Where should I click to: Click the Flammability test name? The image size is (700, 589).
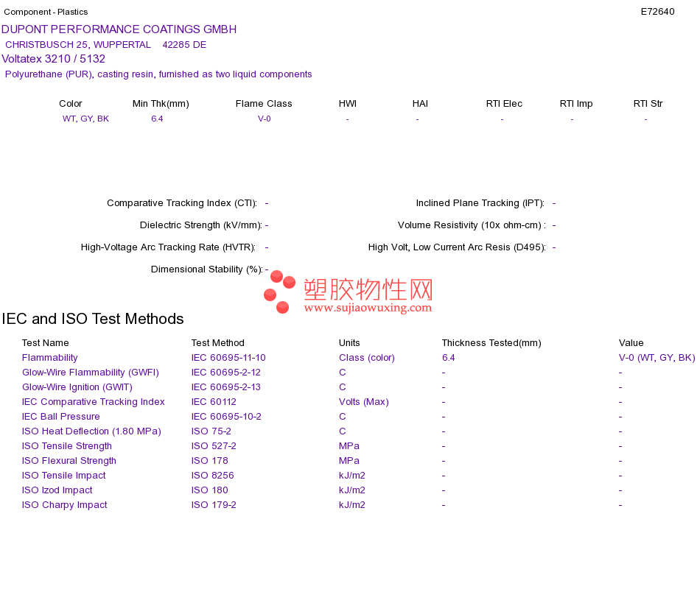point(50,358)
